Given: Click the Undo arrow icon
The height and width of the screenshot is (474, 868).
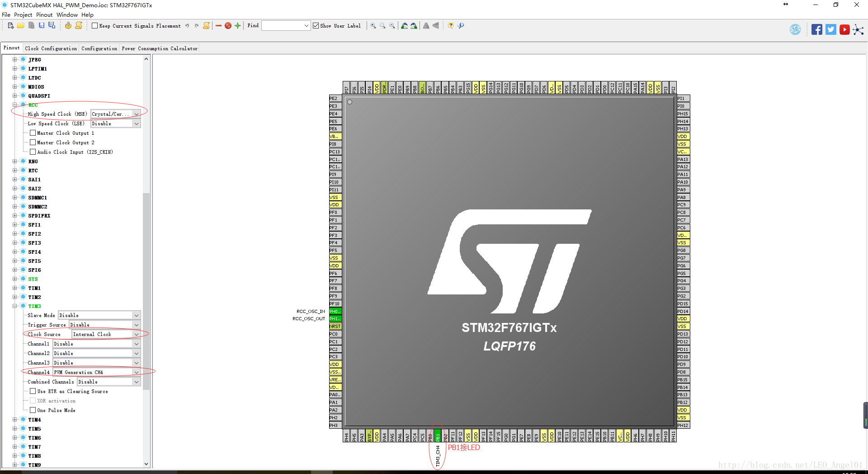Looking at the screenshot, I should [187, 26].
